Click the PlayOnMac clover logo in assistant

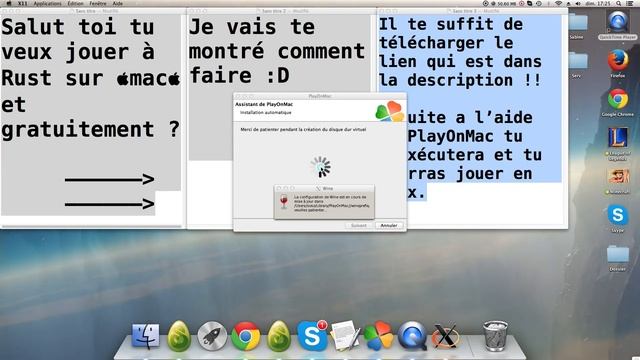coord(389,111)
